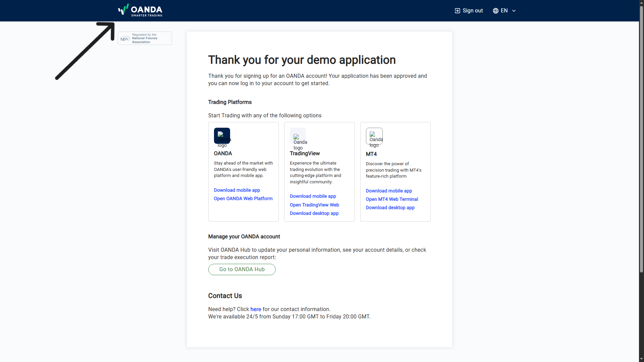Click the OANDA Smarter Trading logo
The image size is (644, 362).
point(140,10)
